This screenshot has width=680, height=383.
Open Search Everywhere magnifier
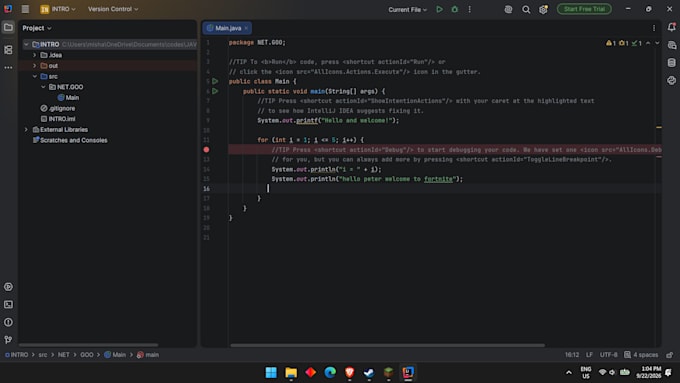click(x=526, y=9)
